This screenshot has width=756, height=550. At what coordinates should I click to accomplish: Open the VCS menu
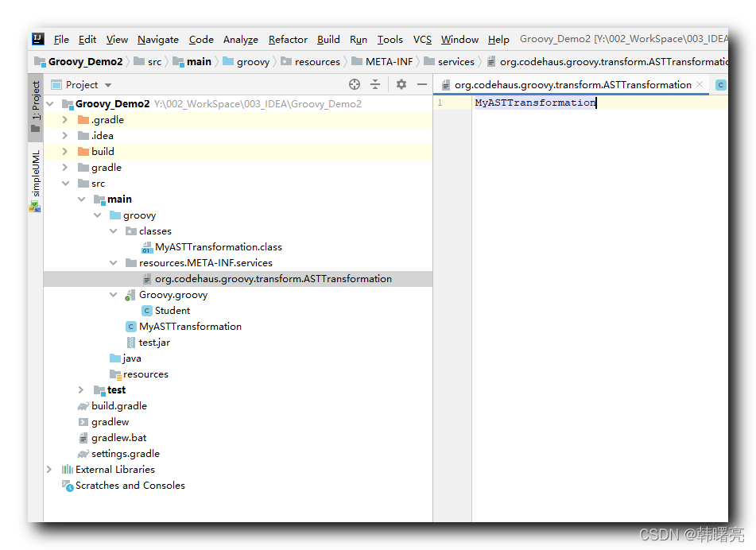pyautogui.click(x=422, y=40)
